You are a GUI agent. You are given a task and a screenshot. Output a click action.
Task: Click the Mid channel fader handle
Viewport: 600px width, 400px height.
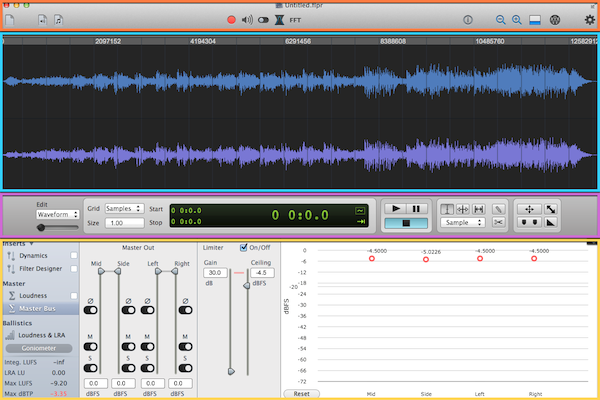click(x=101, y=271)
